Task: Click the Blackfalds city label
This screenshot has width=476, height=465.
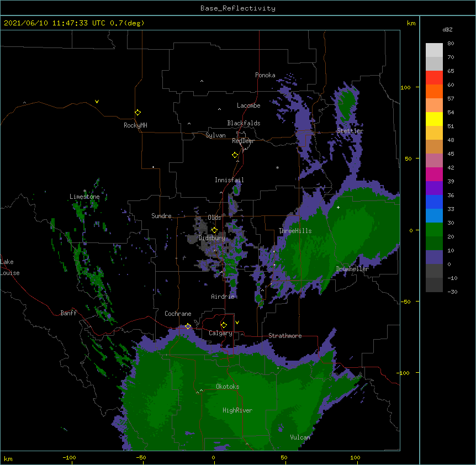Action: tap(244, 123)
